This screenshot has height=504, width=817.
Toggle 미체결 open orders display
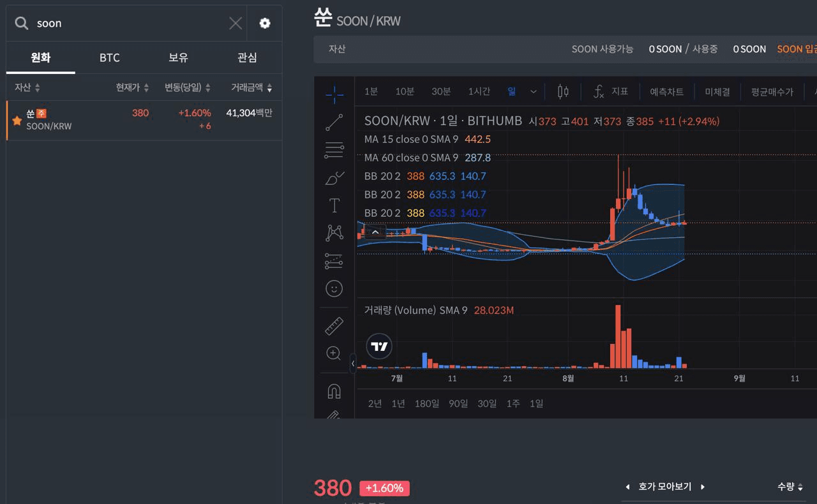pyautogui.click(x=717, y=92)
